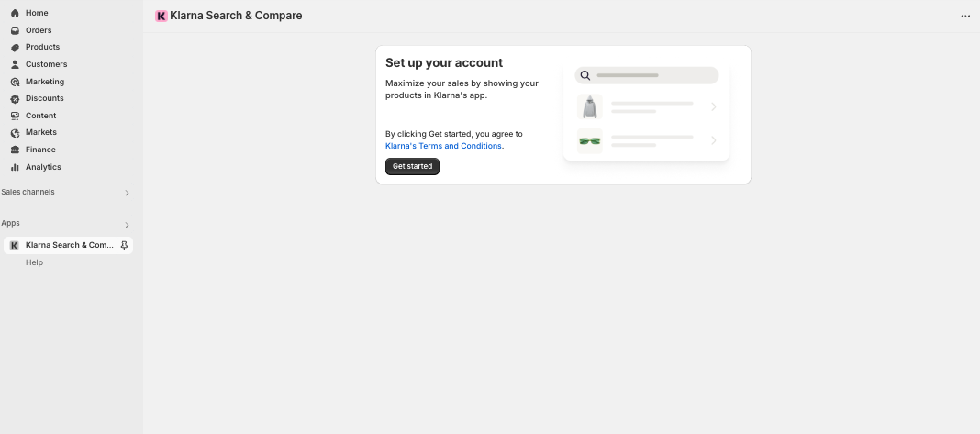980x434 pixels.
Task: Go to Orders page
Action: (39, 30)
